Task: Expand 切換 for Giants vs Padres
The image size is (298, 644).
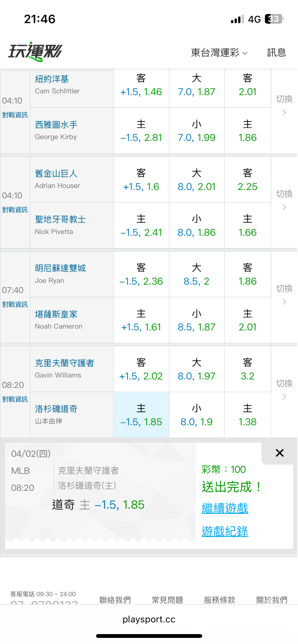Action: [x=284, y=200]
